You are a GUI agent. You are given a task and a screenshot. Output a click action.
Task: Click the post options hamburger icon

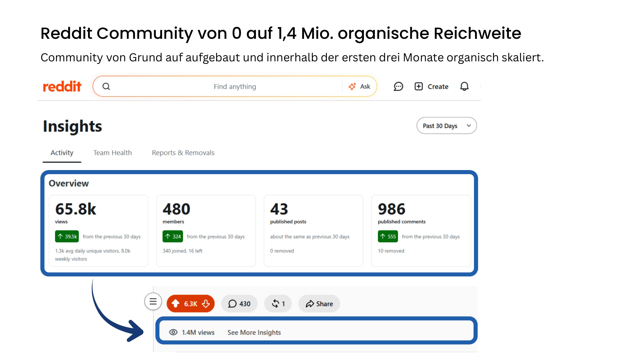point(153,301)
